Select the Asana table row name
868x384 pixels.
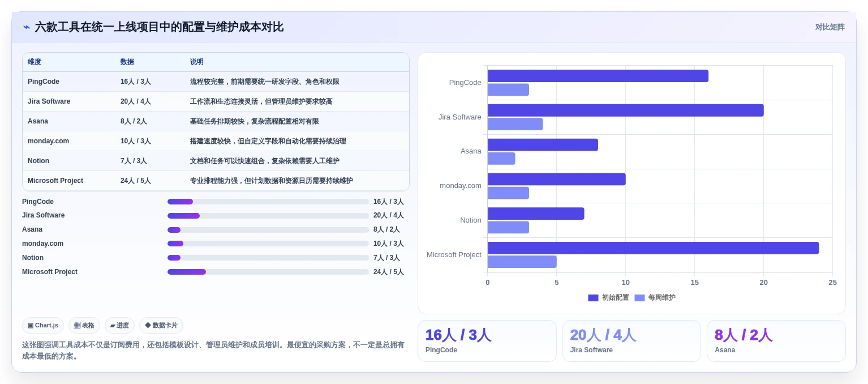click(38, 121)
